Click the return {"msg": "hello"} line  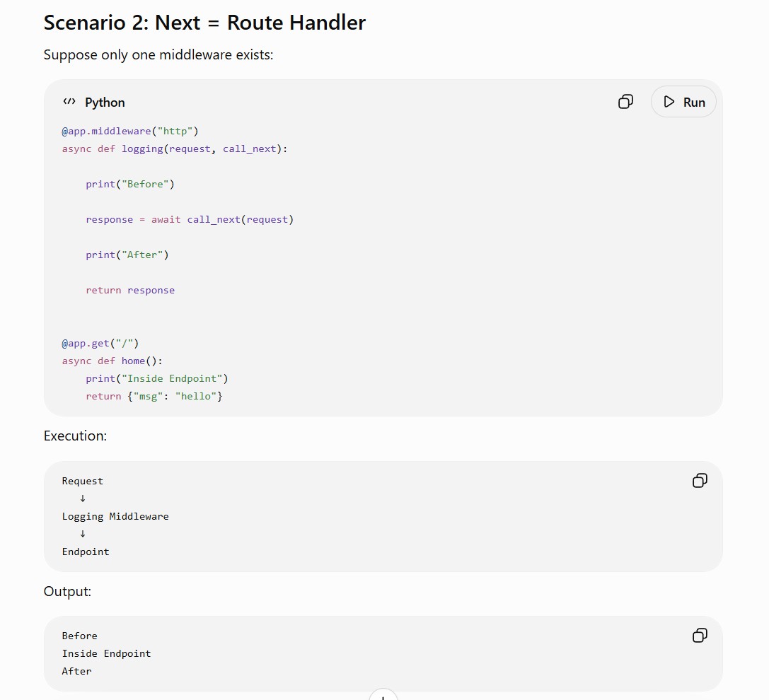tap(154, 396)
